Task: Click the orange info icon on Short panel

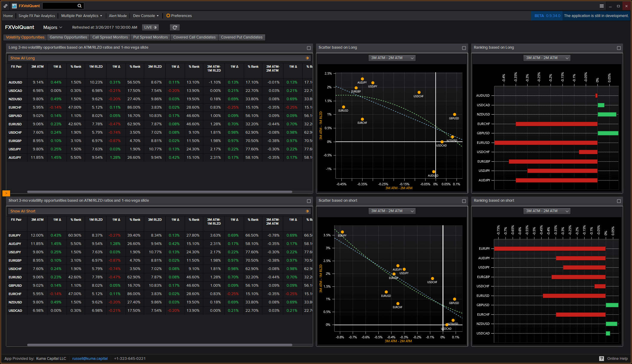Action: click(306, 211)
